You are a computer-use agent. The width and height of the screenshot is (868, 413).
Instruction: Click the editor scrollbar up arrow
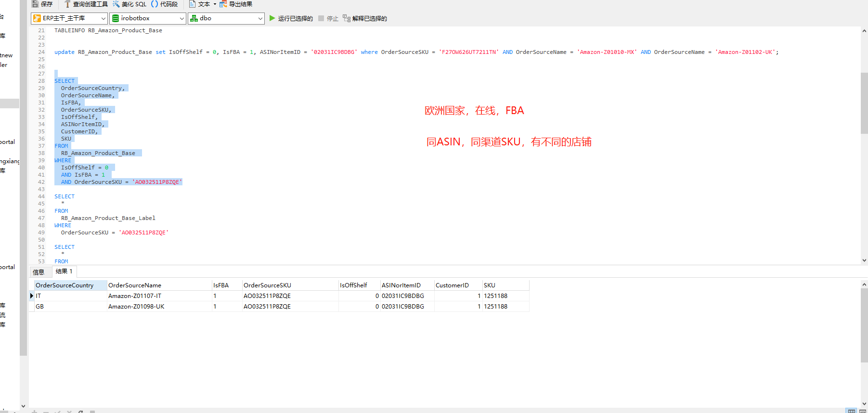pyautogui.click(x=864, y=31)
